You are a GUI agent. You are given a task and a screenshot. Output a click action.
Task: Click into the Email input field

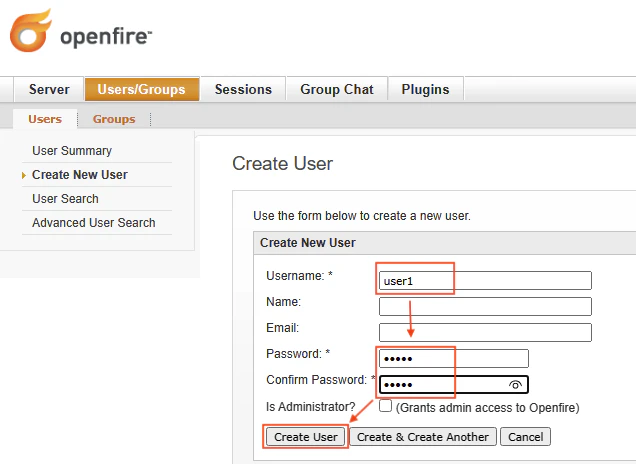[x=485, y=333]
